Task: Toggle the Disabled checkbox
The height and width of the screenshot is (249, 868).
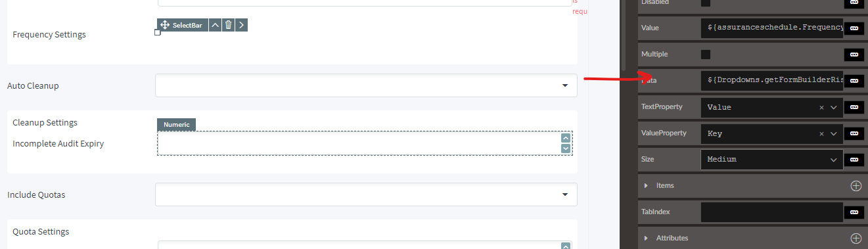Action: 706,3
